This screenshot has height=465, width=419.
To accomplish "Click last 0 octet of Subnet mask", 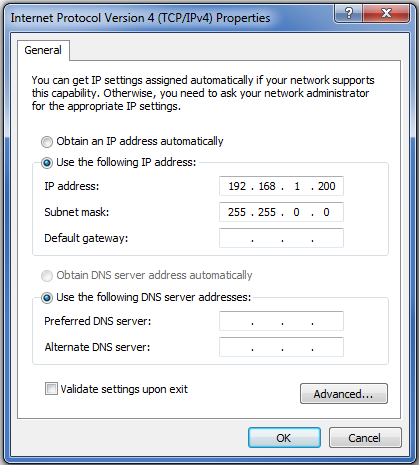I will [326, 212].
